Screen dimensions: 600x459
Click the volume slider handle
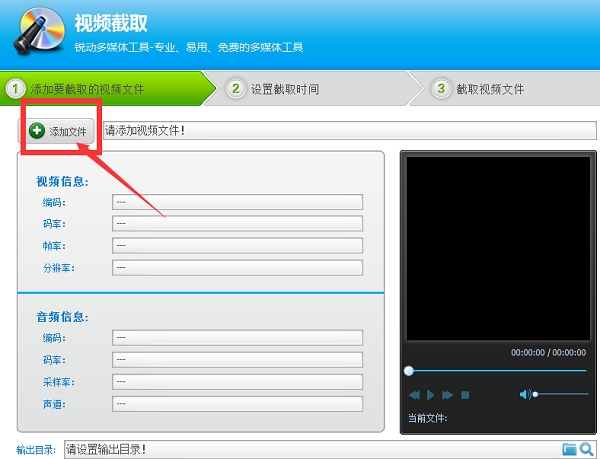click(x=536, y=394)
